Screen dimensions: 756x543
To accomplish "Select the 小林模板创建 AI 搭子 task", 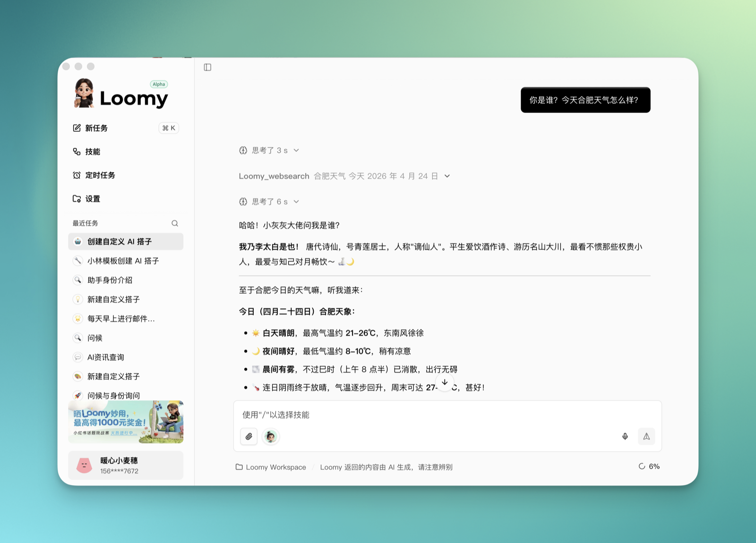I will [x=126, y=261].
